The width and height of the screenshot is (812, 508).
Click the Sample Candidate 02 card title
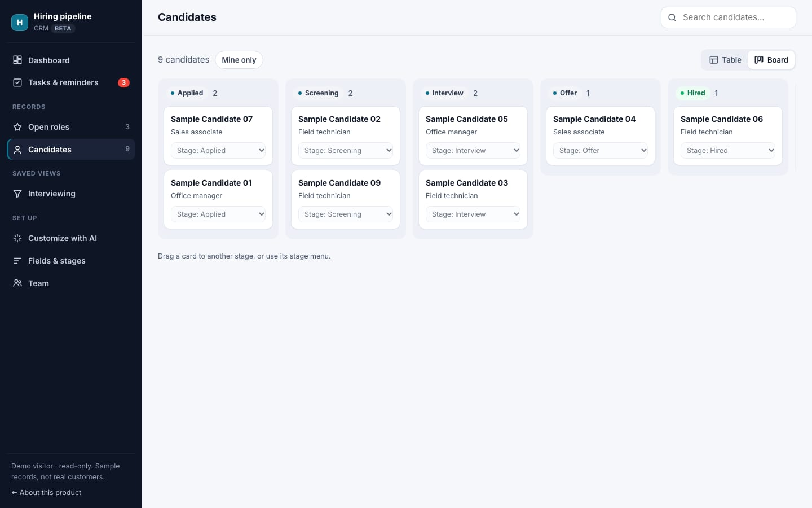(339, 119)
